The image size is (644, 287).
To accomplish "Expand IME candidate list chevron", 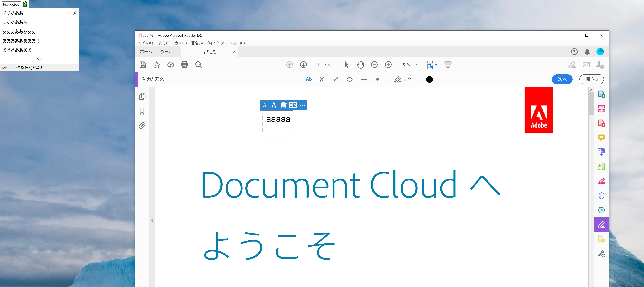I will tap(39, 59).
